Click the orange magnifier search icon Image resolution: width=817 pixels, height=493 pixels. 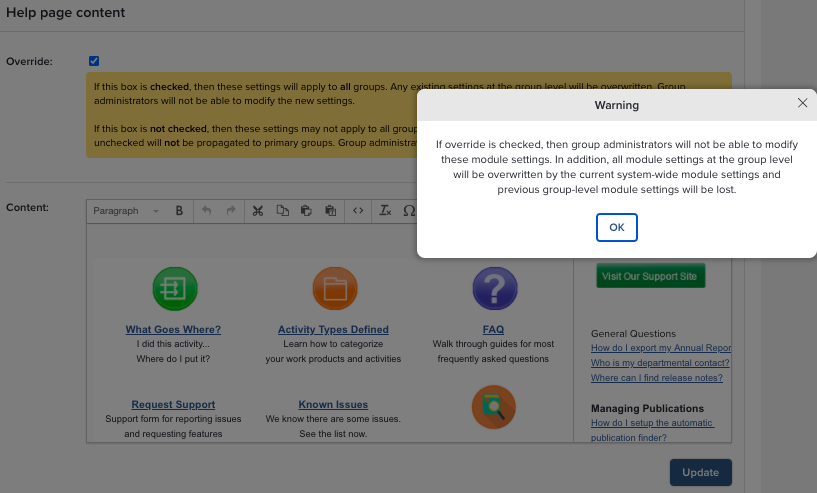pyautogui.click(x=493, y=407)
